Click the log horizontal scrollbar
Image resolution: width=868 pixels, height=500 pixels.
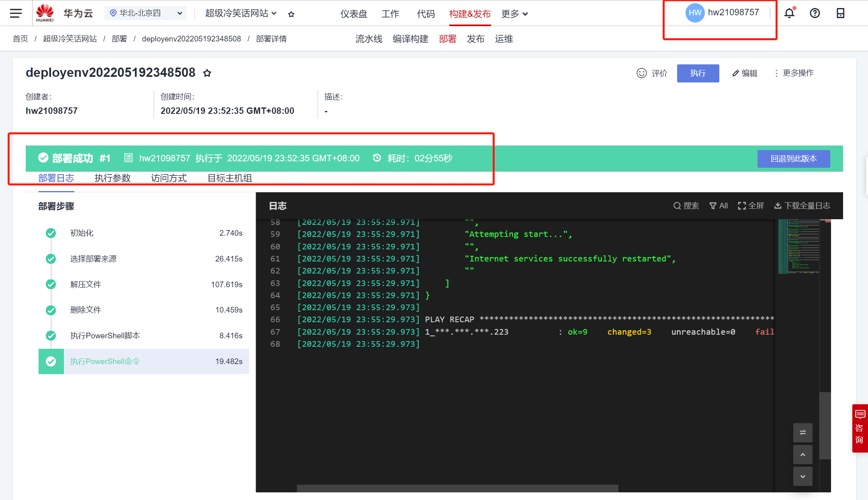click(457, 488)
